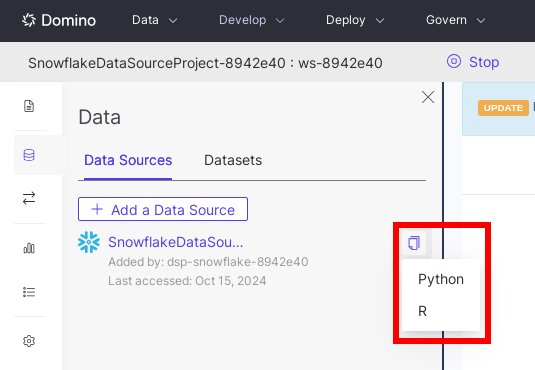Screen dimensions: 535x370
Task: Click the Data panel heading
Action: [99, 117]
